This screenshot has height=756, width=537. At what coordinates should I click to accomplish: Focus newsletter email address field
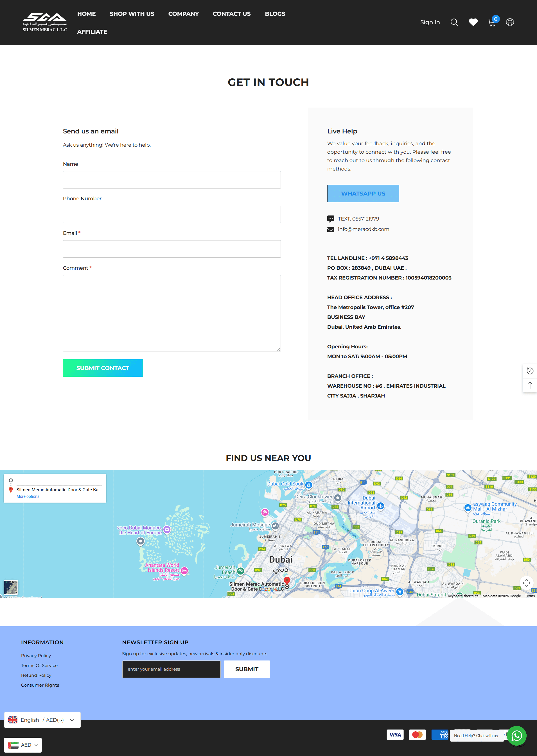171,669
